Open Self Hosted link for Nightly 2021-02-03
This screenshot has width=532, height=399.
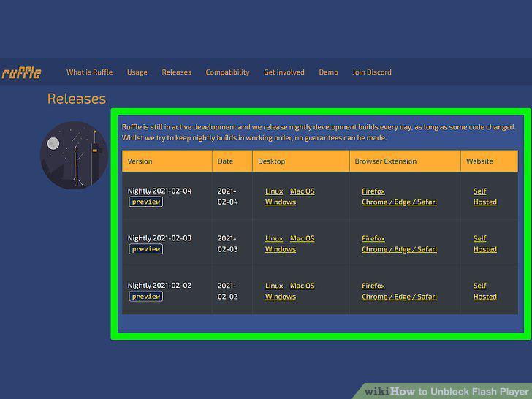[484, 244]
